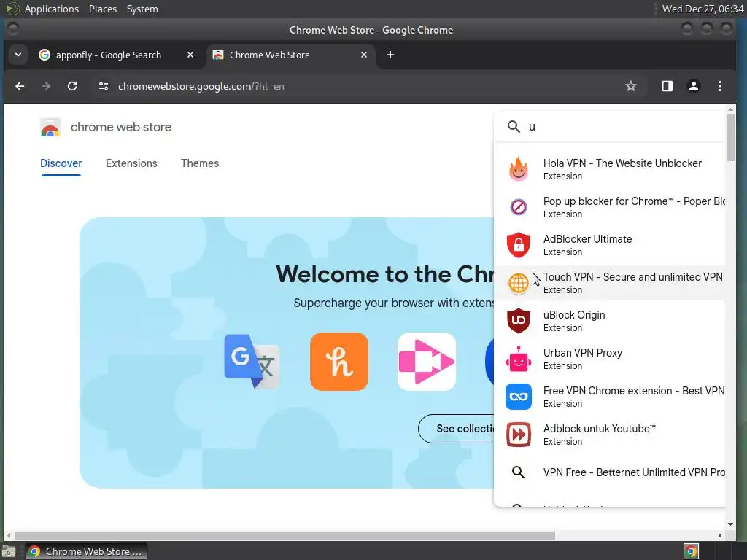This screenshot has height=560, width=747.
Task: Click the uBlock Origin shield icon
Action: click(519, 321)
